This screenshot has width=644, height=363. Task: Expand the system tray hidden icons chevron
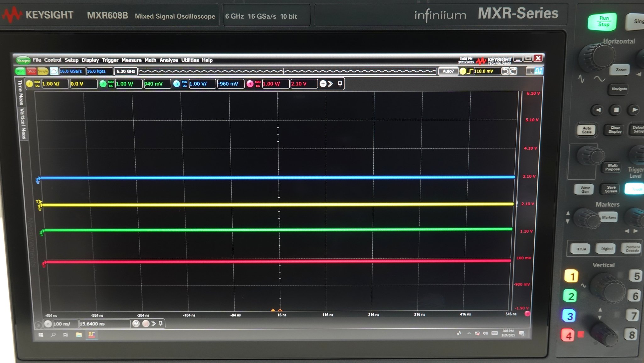pyautogui.click(x=469, y=333)
